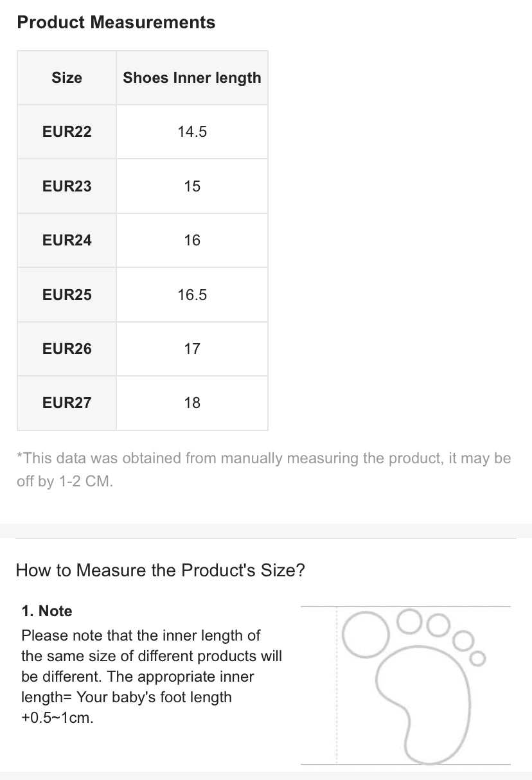This screenshot has height=780, width=532.
Task: Select the EUR25 size cell
Action: click(x=67, y=295)
